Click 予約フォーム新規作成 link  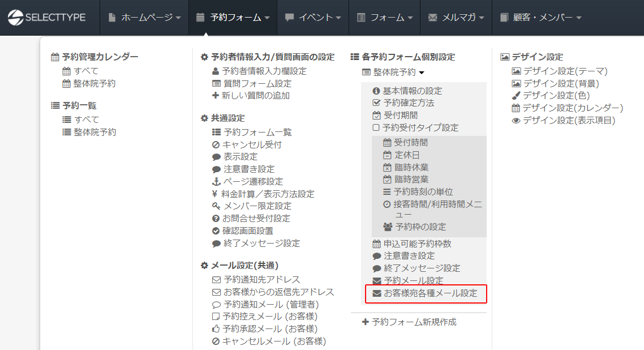pos(414,322)
